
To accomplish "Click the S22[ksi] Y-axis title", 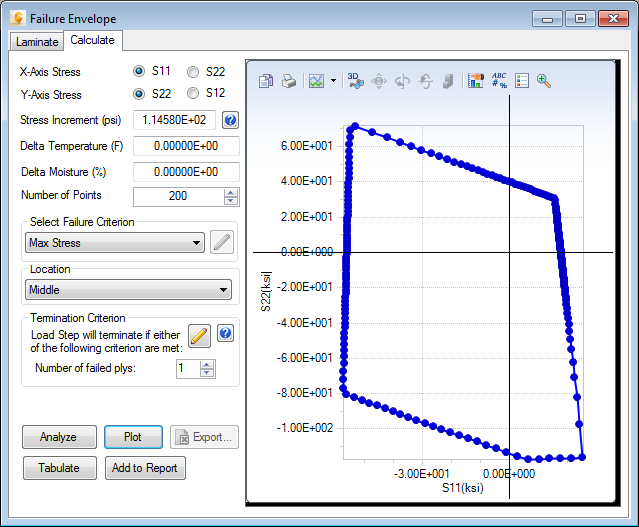I will [x=266, y=291].
